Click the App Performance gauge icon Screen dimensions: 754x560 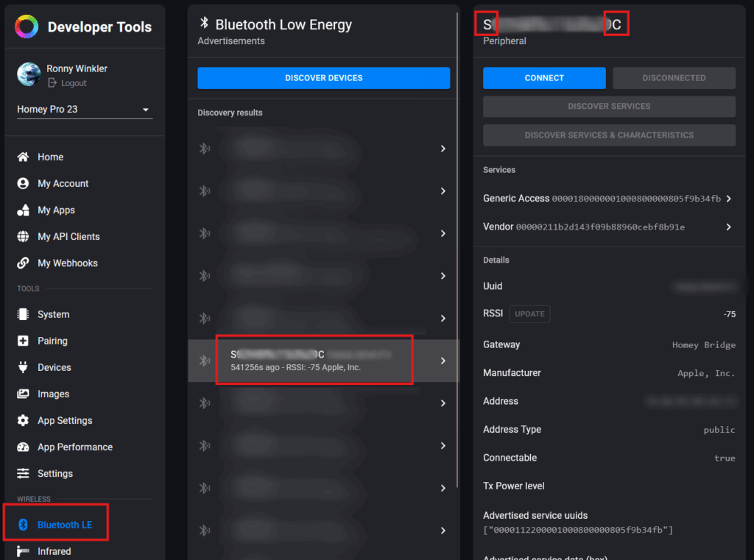(23, 447)
